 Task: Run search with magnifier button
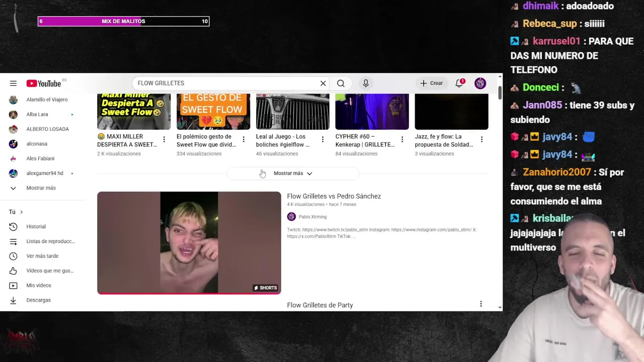tap(341, 83)
